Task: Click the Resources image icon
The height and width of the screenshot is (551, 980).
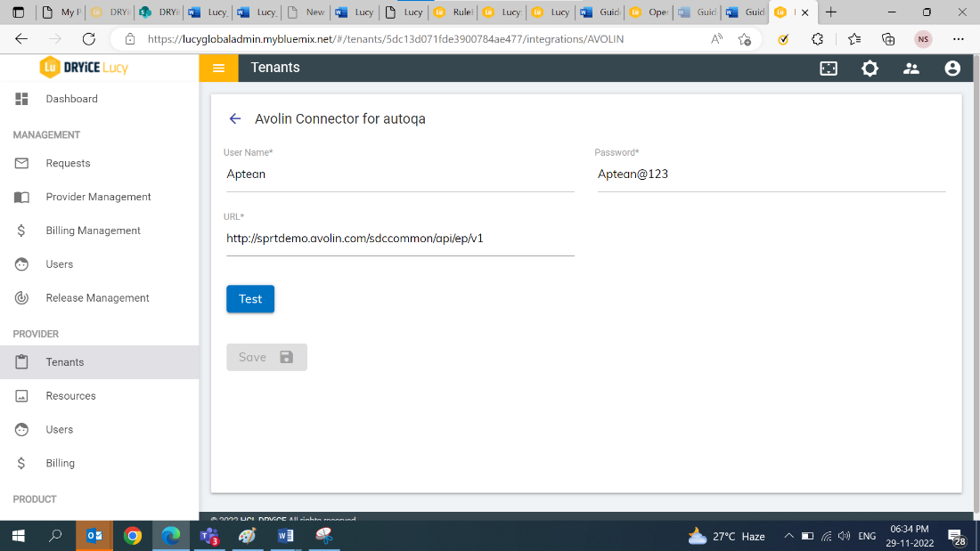Action: coord(22,396)
